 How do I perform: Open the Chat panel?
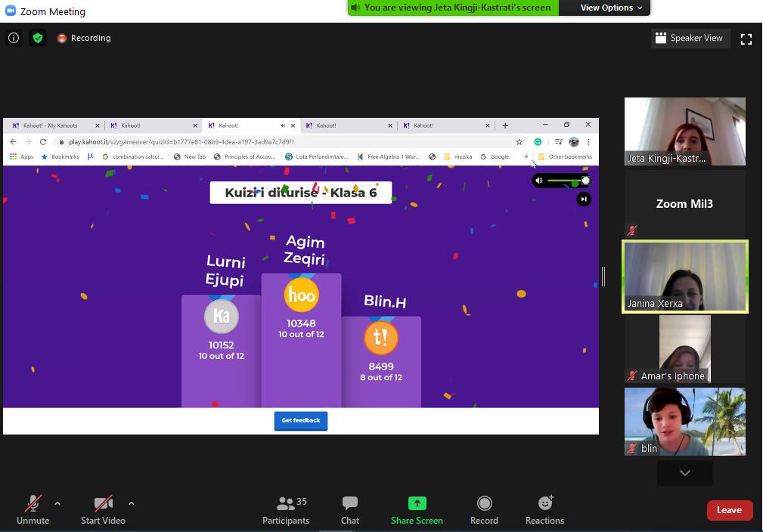tap(349, 509)
